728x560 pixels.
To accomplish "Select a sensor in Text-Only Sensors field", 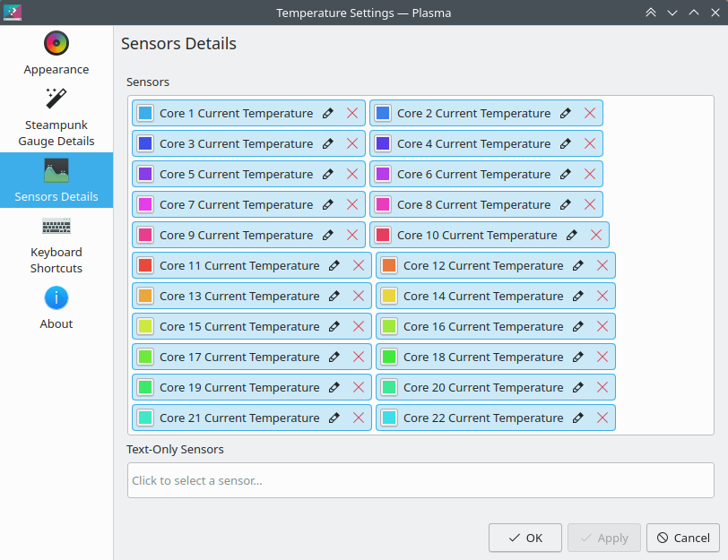I will coord(420,480).
